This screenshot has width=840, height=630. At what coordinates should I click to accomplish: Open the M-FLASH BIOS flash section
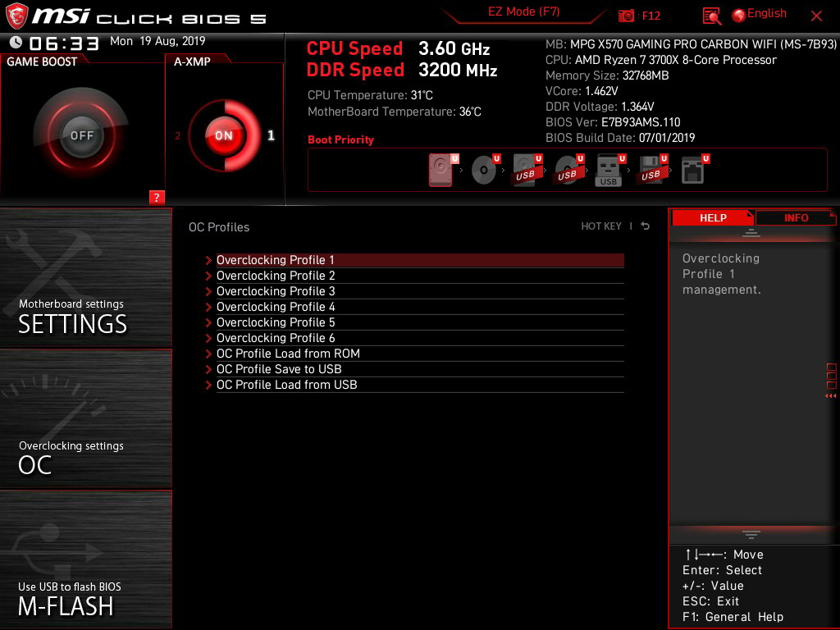pos(85,559)
